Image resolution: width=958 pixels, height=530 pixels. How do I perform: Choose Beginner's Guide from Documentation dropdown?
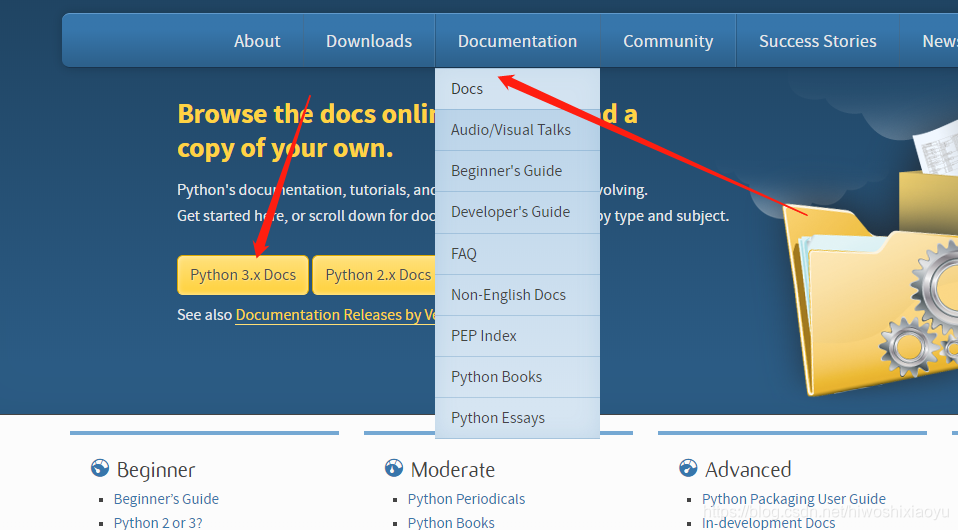517,171
